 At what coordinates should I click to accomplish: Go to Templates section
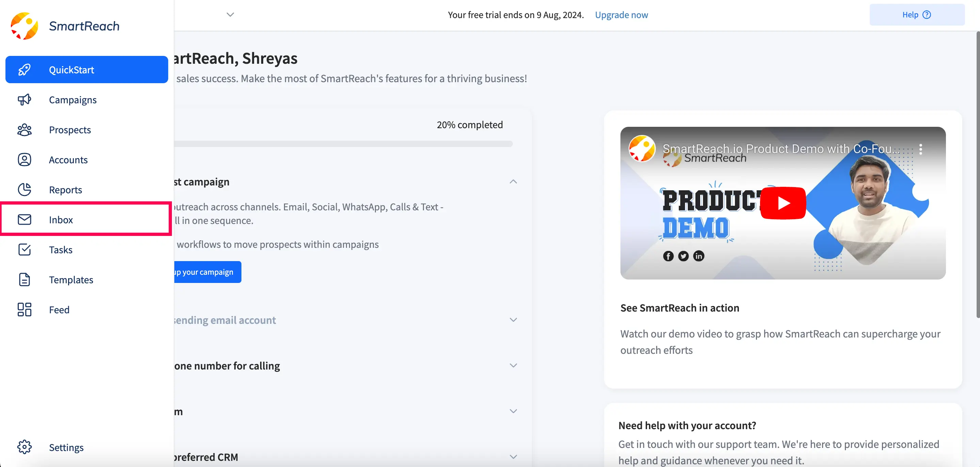87,280
